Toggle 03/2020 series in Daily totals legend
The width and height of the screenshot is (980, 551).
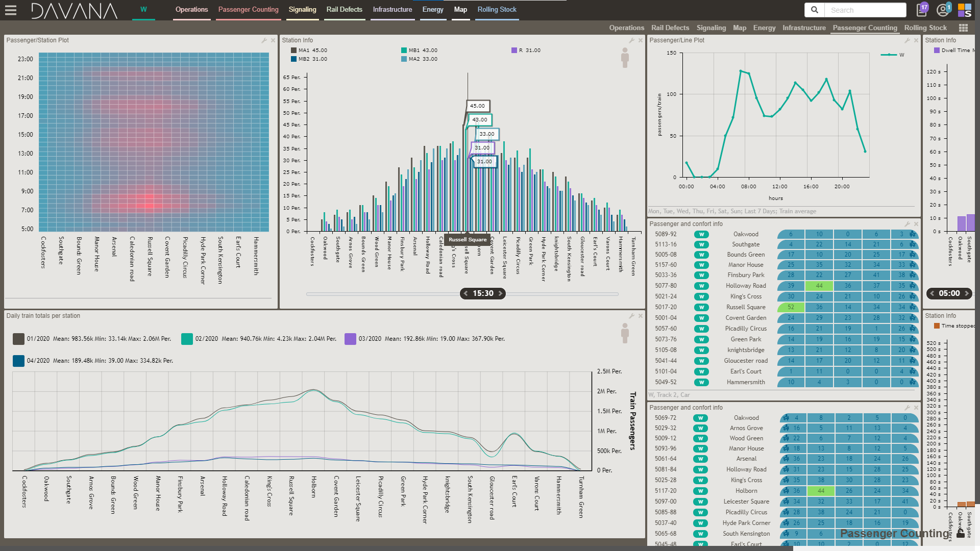pyautogui.click(x=350, y=339)
